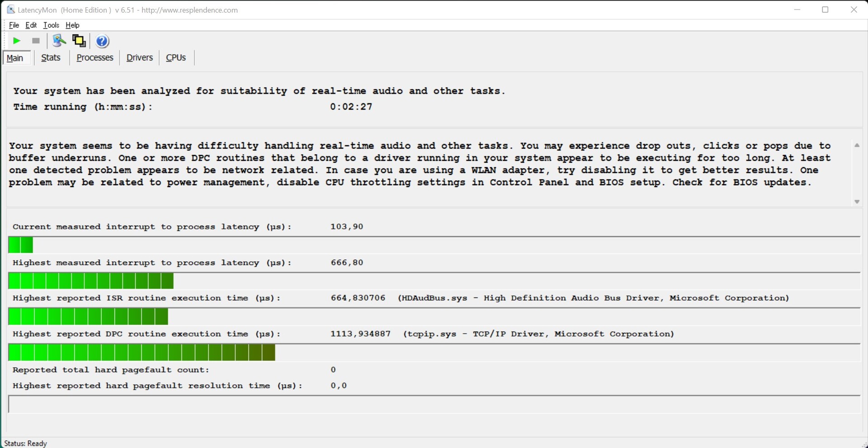Click the window resize grip at corner

point(863,444)
